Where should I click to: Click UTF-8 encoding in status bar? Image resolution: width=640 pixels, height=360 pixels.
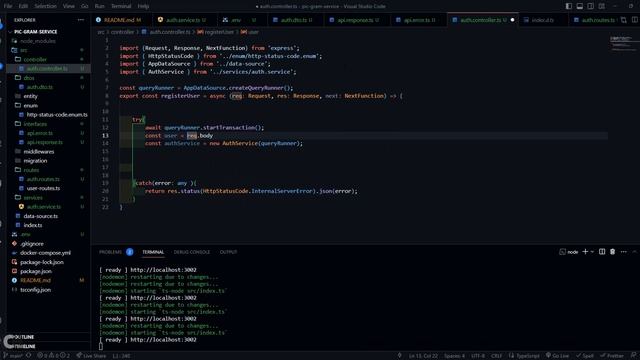click(478, 356)
